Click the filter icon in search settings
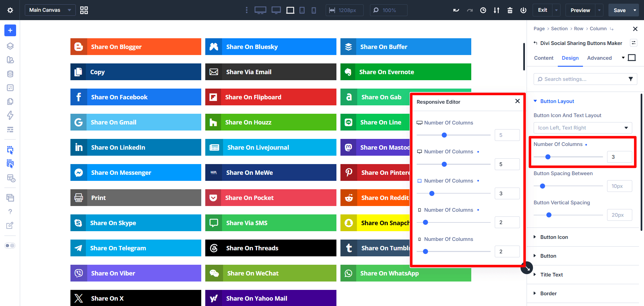 [631, 79]
